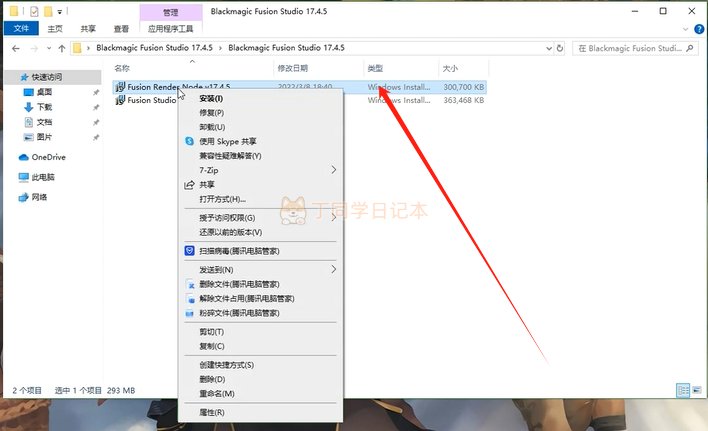Expand the 7-Zip submenu arrow

point(334,170)
